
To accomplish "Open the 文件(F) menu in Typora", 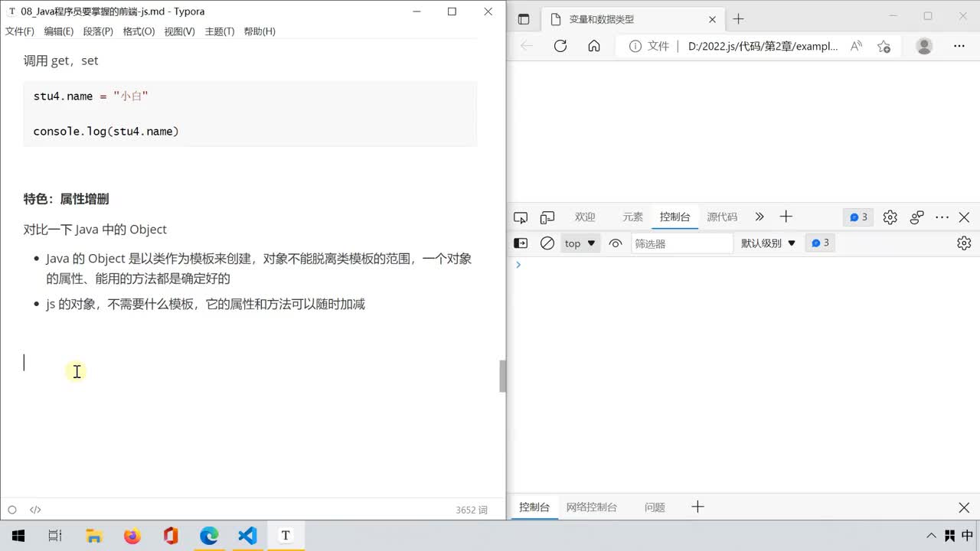I will click(x=20, y=31).
